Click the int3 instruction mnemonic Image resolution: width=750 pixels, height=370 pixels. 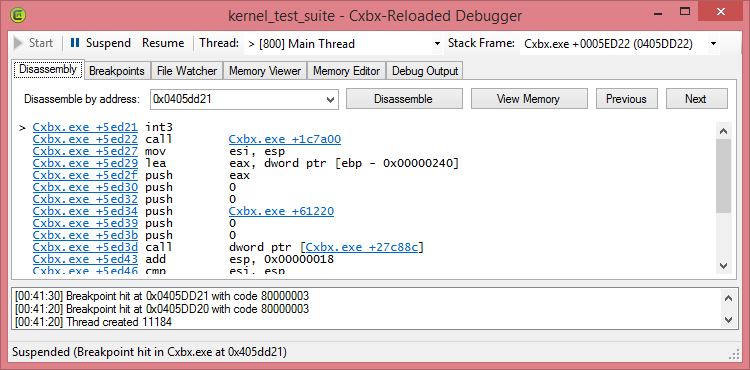coord(158,128)
